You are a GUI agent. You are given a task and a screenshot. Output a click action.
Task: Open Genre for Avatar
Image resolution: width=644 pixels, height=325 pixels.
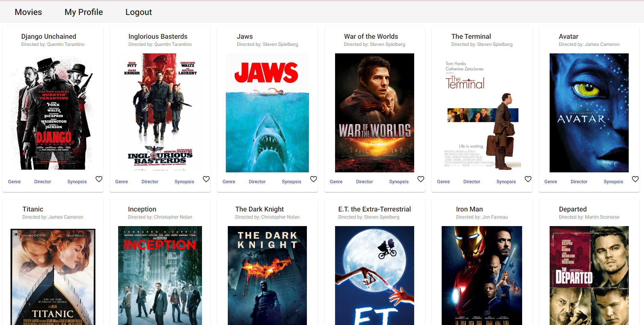coord(551,182)
